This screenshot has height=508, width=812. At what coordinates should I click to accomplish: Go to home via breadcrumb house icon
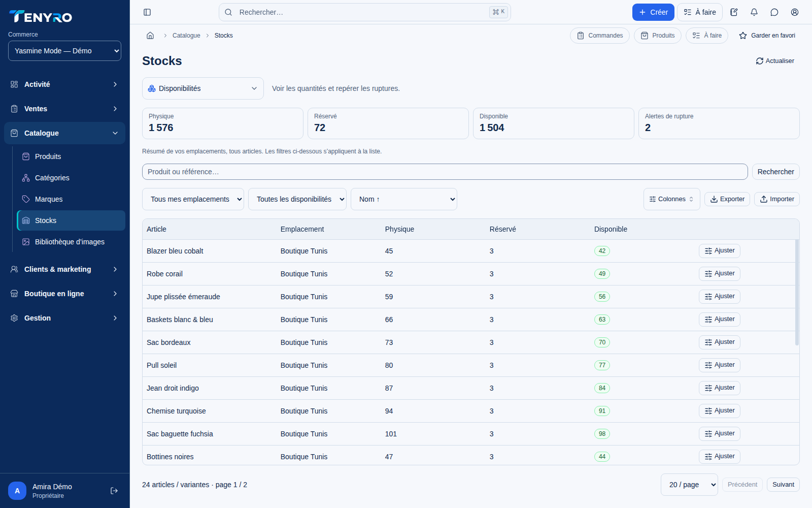tap(150, 36)
